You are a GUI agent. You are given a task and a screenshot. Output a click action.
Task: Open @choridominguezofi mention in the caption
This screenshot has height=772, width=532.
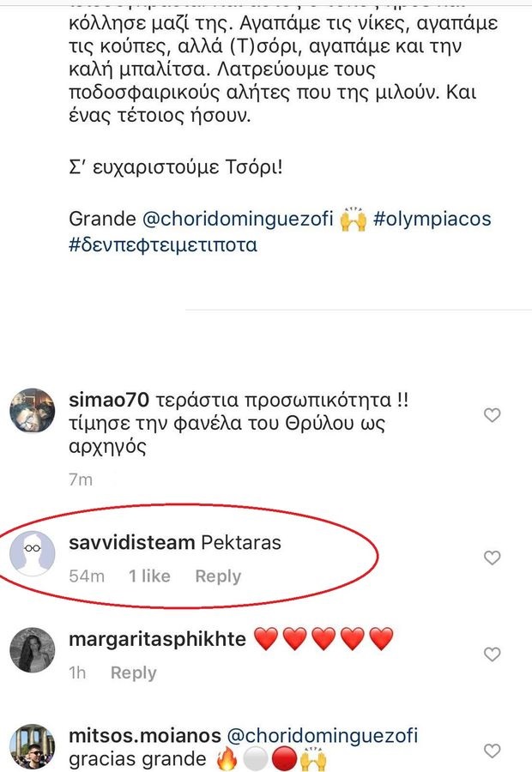pos(238,219)
